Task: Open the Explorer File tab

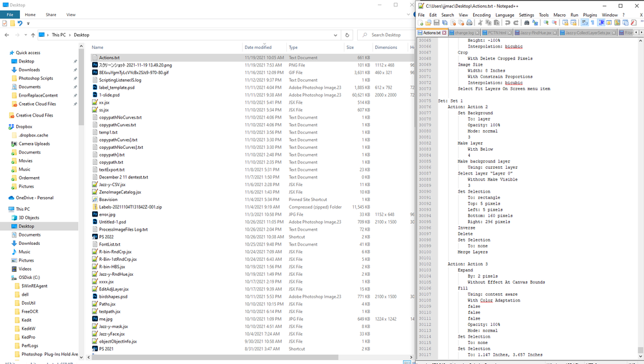Action: 10,14
